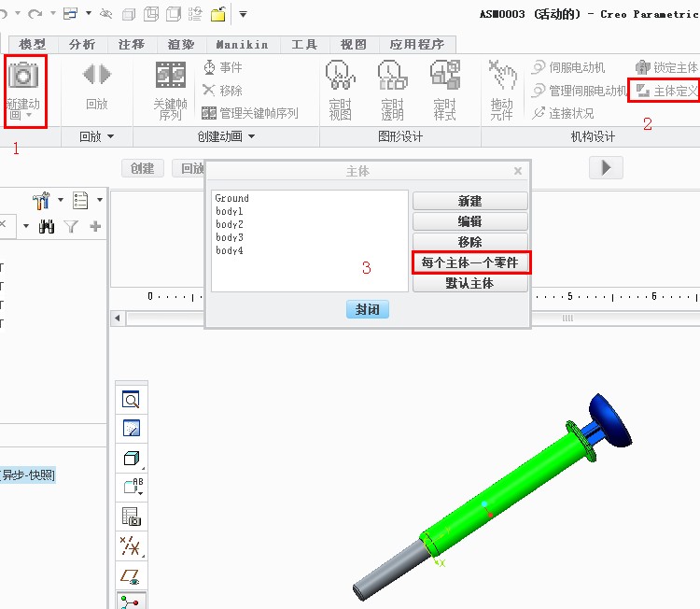Click the 默认主体 button
The image size is (700, 609).
click(470, 283)
